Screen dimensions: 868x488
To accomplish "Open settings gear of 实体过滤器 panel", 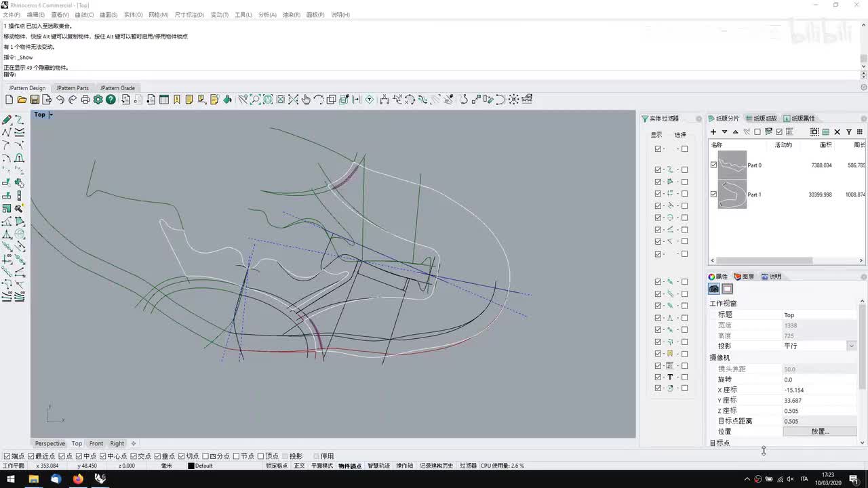I will (701, 119).
